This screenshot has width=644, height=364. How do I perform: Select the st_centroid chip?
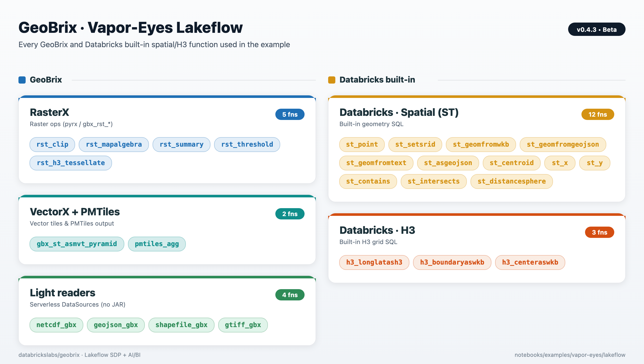pos(512,163)
